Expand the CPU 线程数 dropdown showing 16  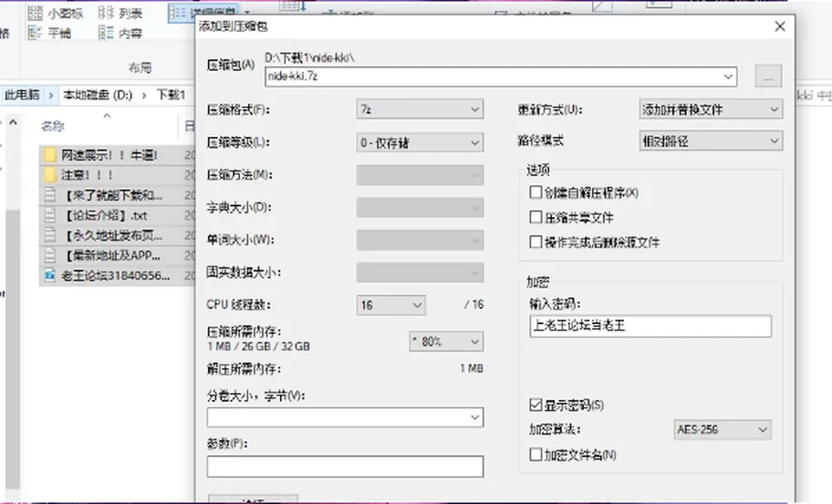[391, 305]
